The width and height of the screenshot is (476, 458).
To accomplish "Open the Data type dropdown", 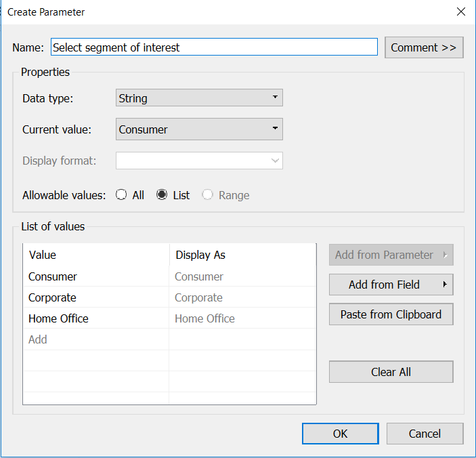I will (x=199, y=98).
